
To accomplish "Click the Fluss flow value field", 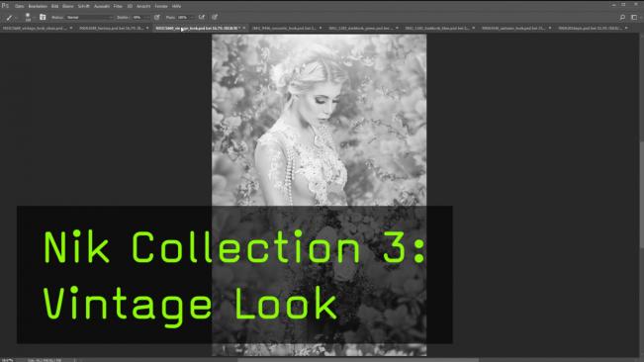I will pyautogui.click(x=185, y=18).
